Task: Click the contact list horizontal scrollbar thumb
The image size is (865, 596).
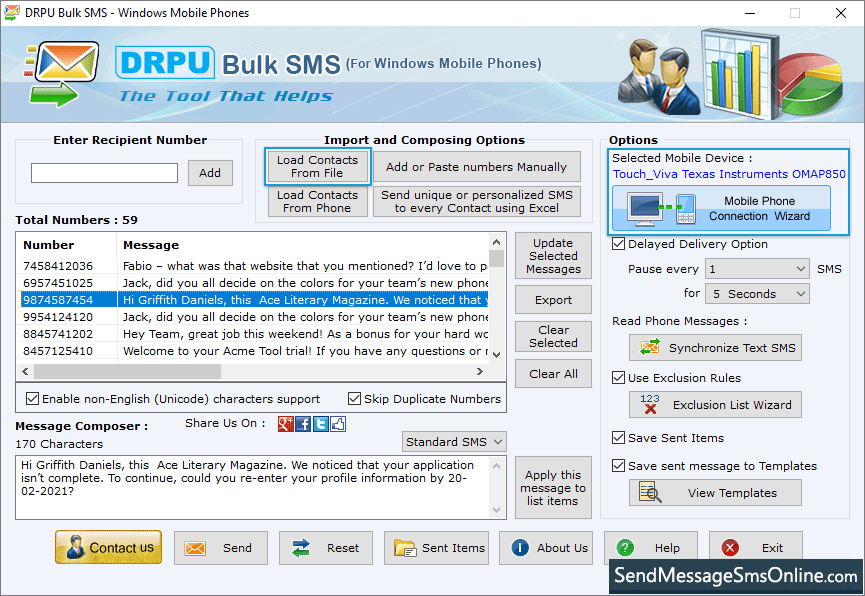Action: [127, 372]
